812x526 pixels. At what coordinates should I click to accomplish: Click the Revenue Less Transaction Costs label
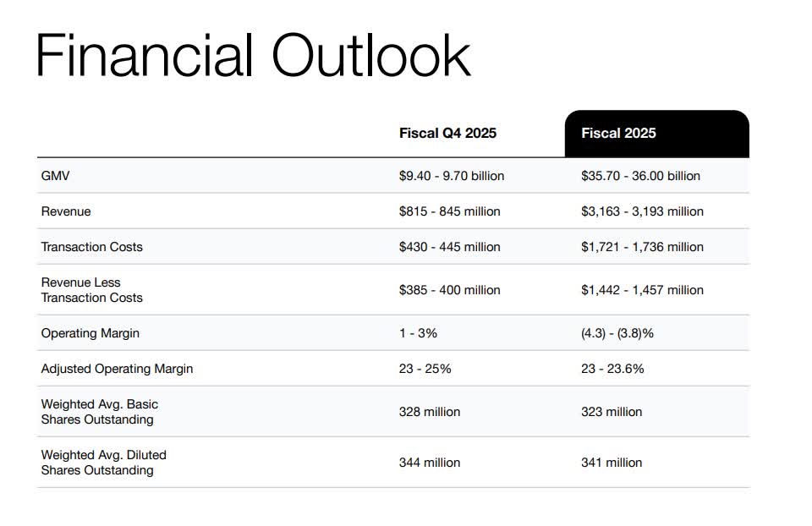coord(91,290)
